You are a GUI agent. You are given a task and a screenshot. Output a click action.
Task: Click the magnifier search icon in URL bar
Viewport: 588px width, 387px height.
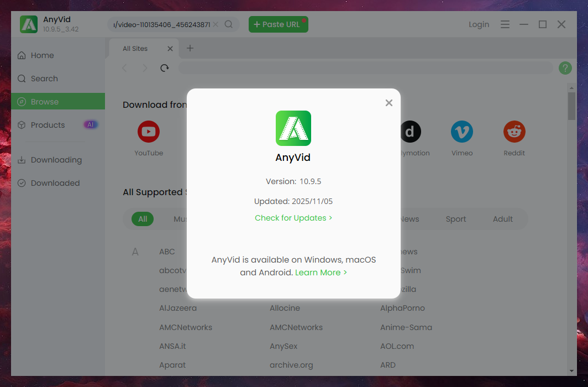(229, 24)
